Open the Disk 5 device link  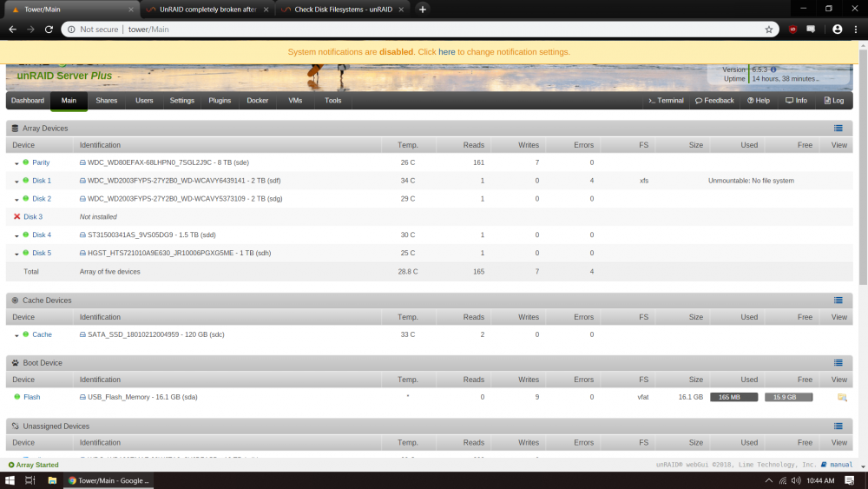tap(42, 253)
